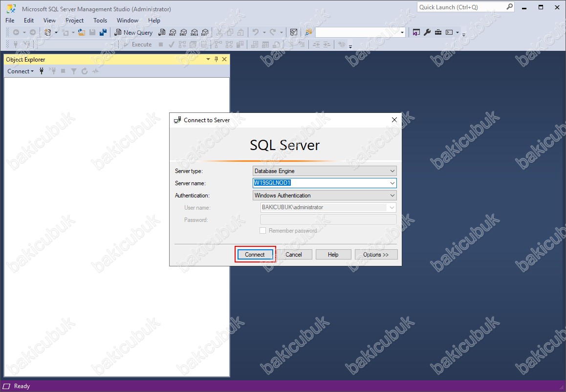Click the Visual Studio window icon in toolbar
The width and height of the screenshot is (566, 392).
tap(416, 32)
